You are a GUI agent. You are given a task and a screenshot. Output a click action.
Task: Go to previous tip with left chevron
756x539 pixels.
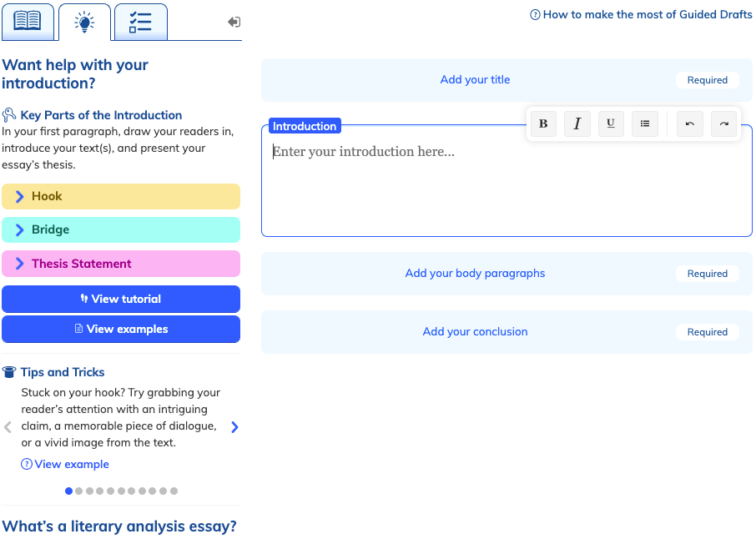pyautogui.click(x=8, y=427)
